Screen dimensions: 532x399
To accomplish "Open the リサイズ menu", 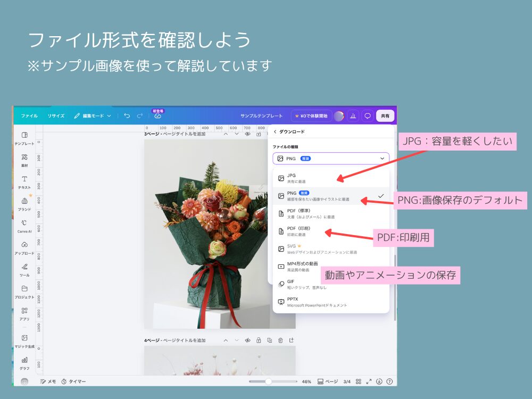I will [x=56, y=115].
